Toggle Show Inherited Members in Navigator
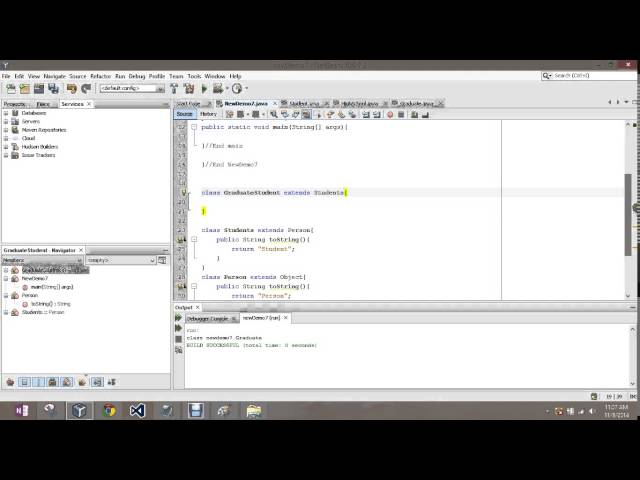The height and width of the screenshot is (480, 640). pyautogui.click(x=10, y=382)
